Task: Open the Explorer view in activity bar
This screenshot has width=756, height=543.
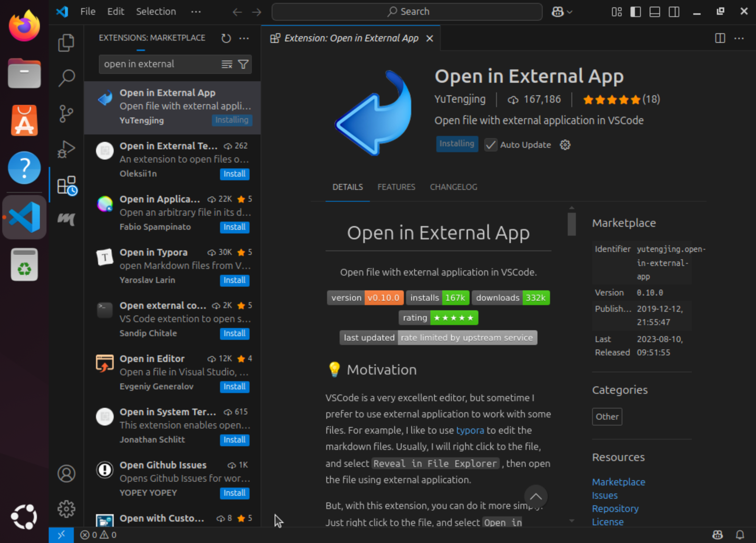Action: click(66, 42)
